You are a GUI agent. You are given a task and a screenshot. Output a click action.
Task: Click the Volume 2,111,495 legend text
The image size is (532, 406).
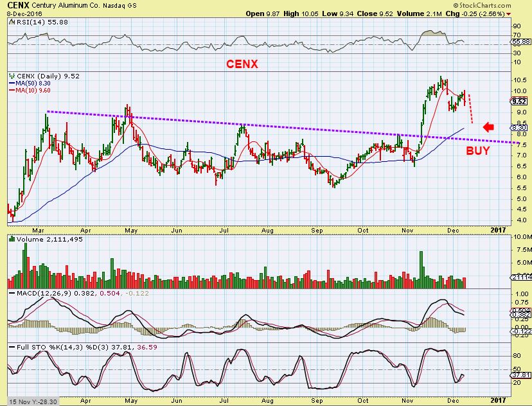(49, 239)
